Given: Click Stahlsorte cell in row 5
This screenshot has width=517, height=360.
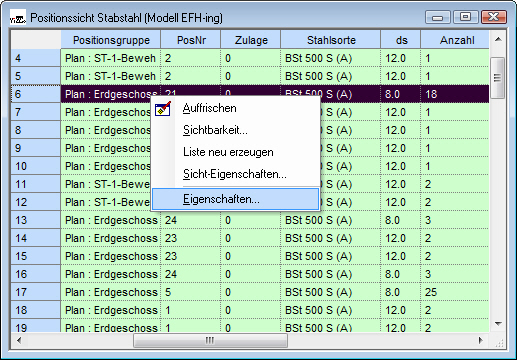Looking at the screenshot, I should pos(331,76).
